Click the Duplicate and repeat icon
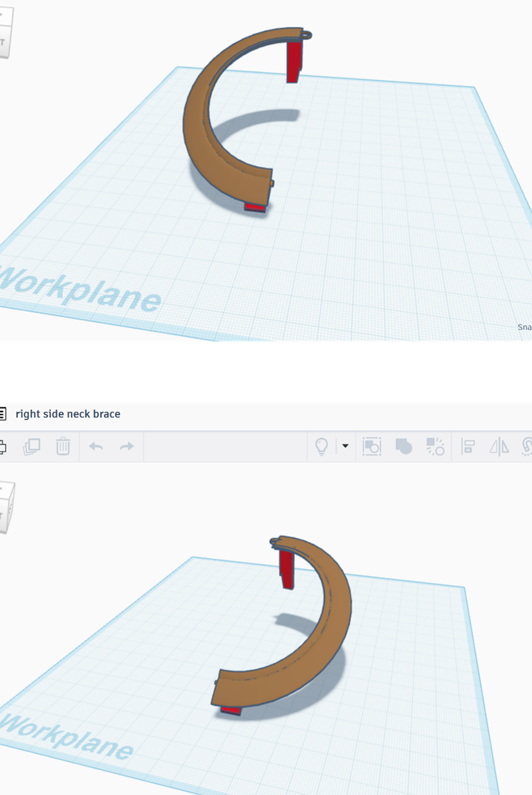 [x=31, y=447]
